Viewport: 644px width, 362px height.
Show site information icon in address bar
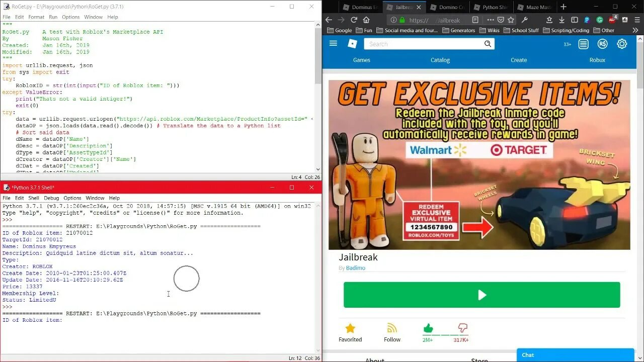[x=393, y=20]
